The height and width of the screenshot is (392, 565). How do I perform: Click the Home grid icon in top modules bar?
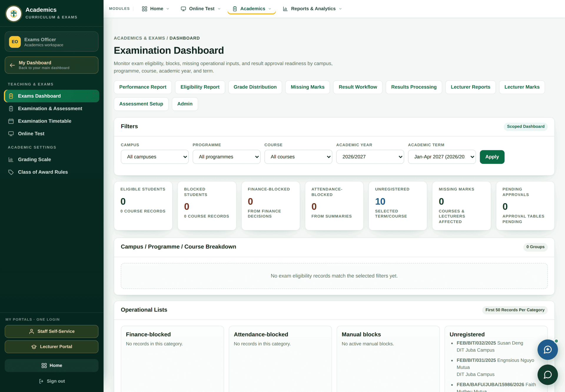[144, 9]
